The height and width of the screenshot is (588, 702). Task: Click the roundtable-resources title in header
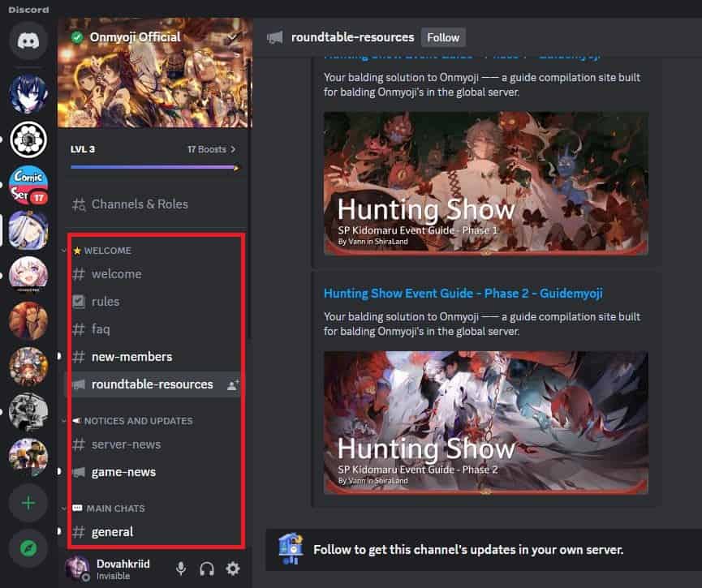point(353,37)
